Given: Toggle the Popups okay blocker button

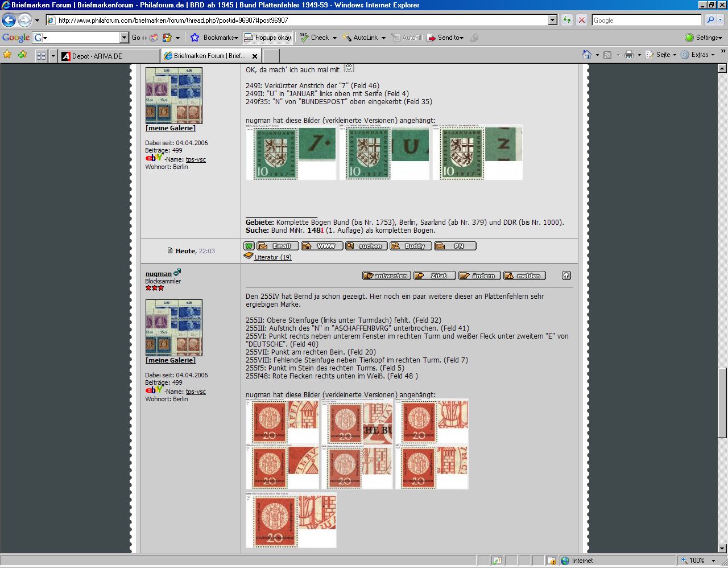Looking at the screenshot, I should click(x=267, y=38).
